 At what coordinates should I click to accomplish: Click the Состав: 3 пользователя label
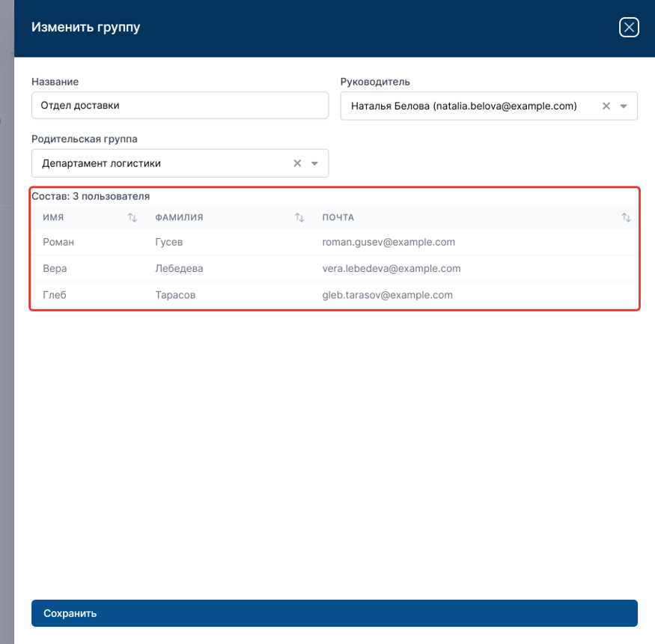tap(91, 196)
